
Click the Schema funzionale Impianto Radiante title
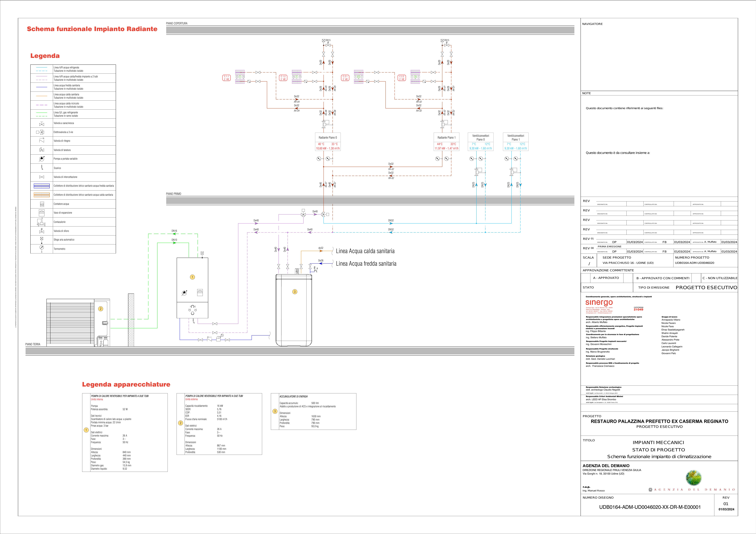point(92,29)
